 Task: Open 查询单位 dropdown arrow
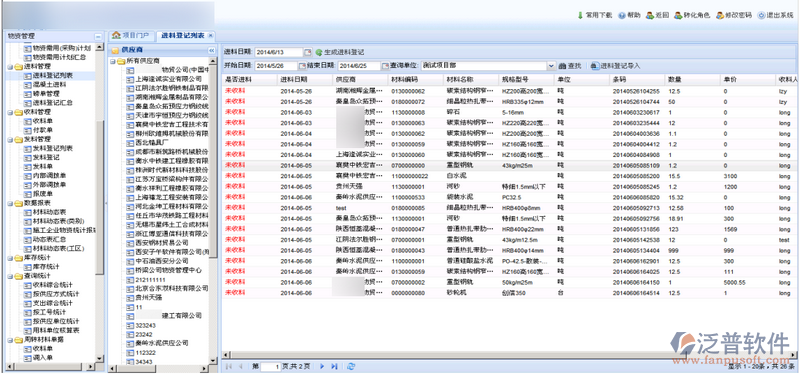coord(551,66)
